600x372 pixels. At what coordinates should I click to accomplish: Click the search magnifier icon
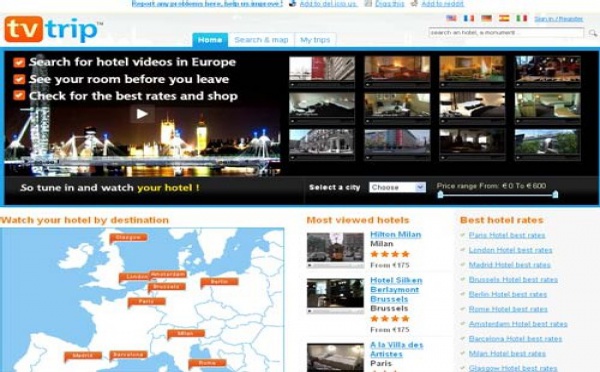[x=592, y=33]
